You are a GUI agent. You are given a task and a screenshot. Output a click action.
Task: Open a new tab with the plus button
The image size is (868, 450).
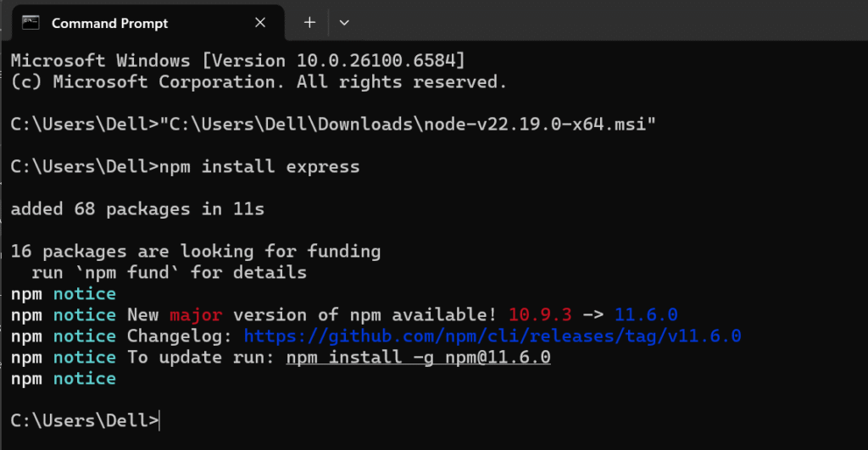pos(309,23)
